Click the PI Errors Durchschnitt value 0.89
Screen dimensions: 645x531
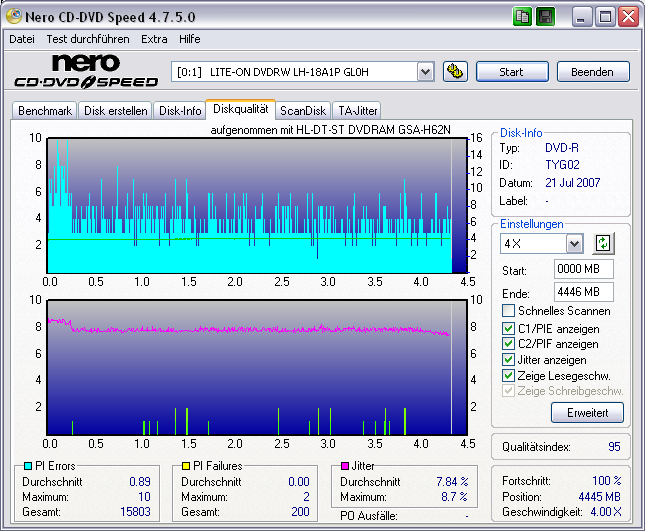point(140,482)
